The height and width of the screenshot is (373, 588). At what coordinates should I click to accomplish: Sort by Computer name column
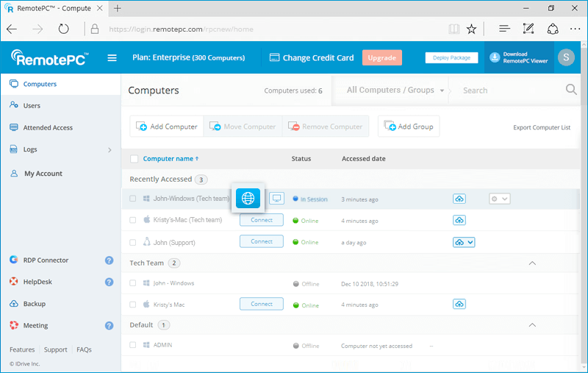pos(171,159)
